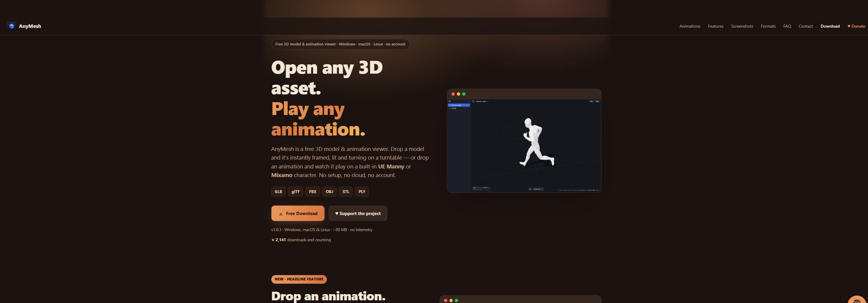Open the Donate link with the heart
868x303 pixels.
click(x=856, y=26)
